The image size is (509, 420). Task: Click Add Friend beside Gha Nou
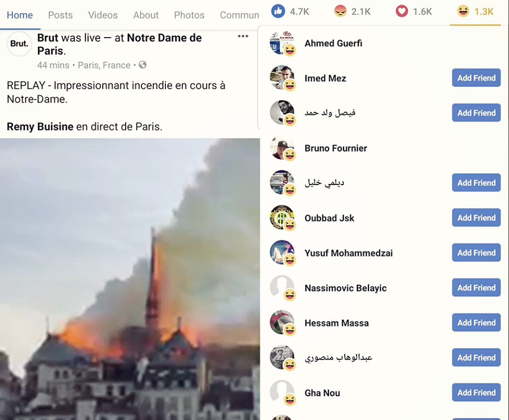476,393
